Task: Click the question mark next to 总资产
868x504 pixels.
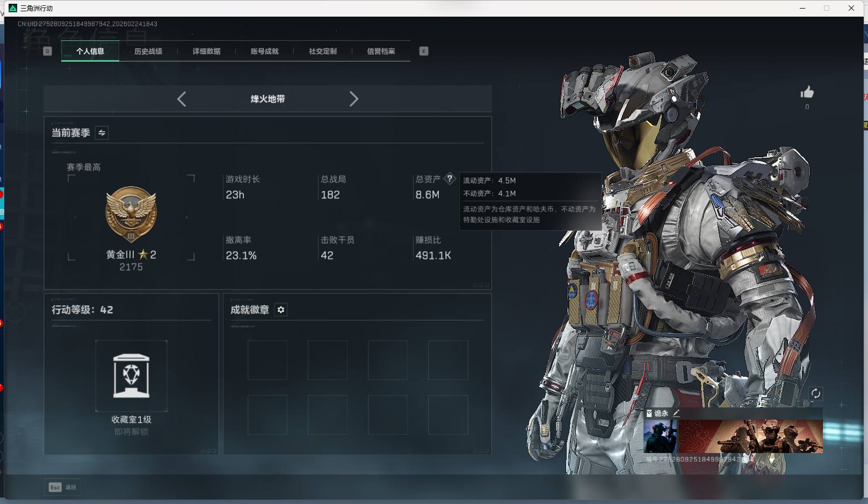Action: click(x=450, y=179)
